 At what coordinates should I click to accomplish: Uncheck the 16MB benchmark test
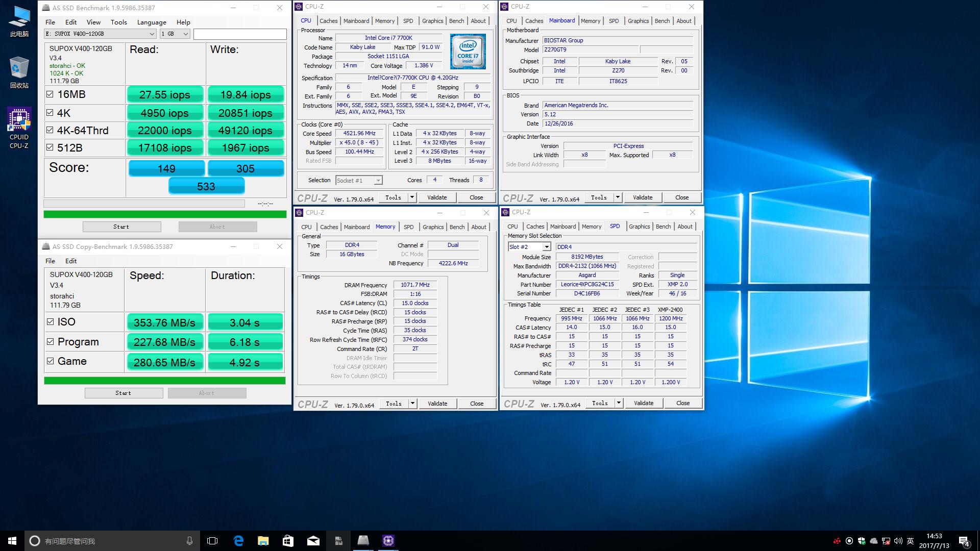tap(50, 94)
